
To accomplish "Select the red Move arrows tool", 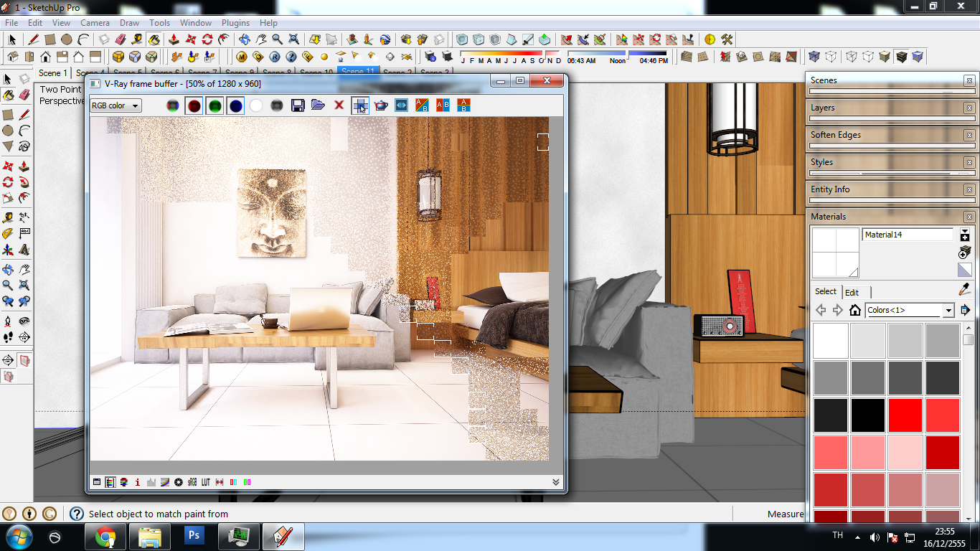I will pos(191,39).
